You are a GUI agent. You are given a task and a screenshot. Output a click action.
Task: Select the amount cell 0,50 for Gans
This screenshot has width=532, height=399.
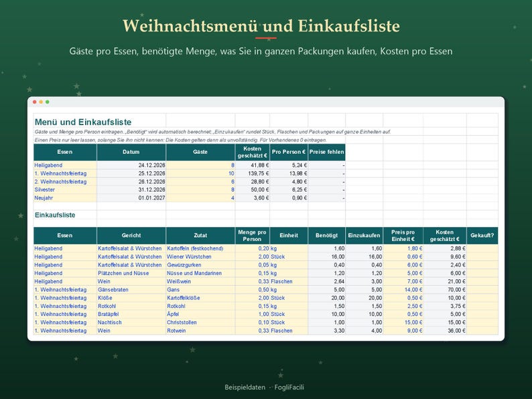point(253,289)
